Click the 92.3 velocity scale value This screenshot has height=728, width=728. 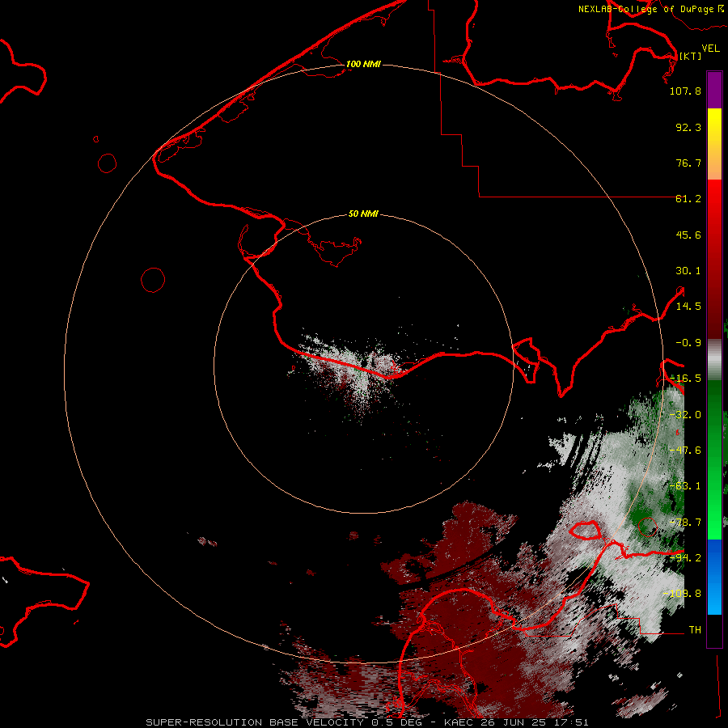pyautogui.click(x=688, y=128)
